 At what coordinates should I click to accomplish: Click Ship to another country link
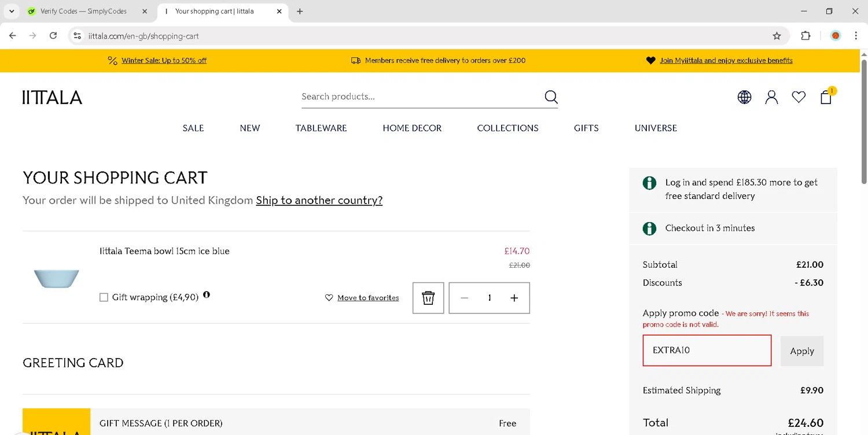(319, 200)
